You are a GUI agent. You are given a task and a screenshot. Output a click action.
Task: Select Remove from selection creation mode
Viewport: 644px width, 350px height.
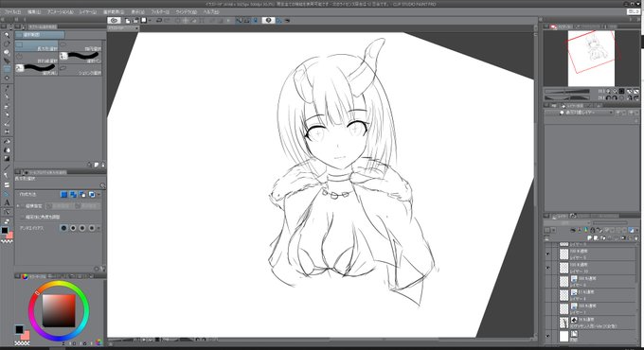tap(82, 195)
